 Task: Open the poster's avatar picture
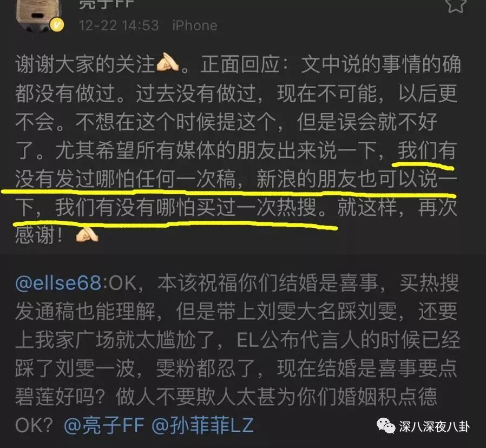(40, 15)
